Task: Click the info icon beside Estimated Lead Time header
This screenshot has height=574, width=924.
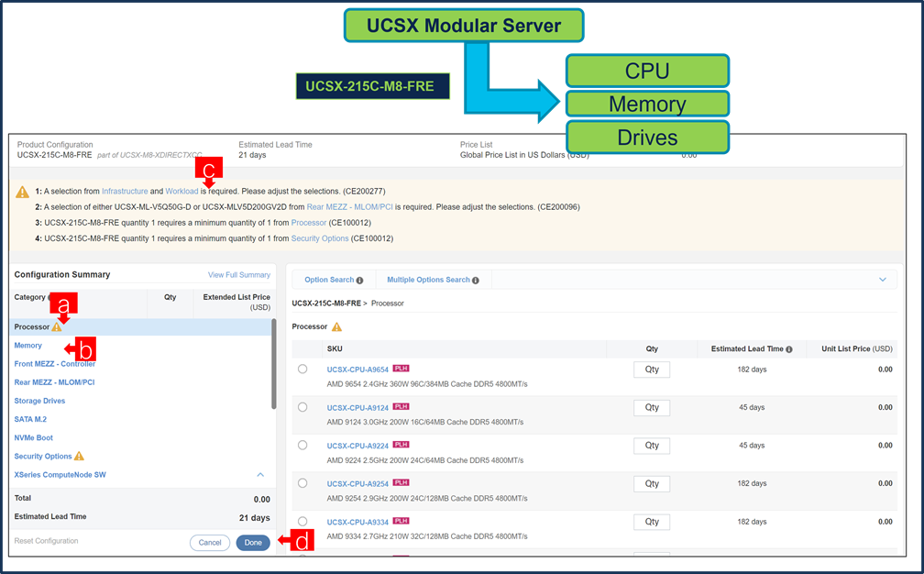Action: [789, 349]
